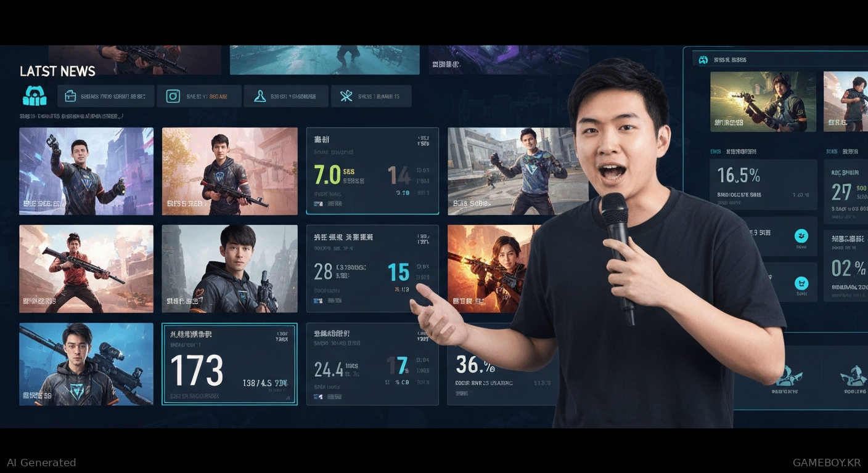Viewport: 868px width, 473px height.
Task: Click the small blue badge in the 7.0 card
Action: point(318,203)
